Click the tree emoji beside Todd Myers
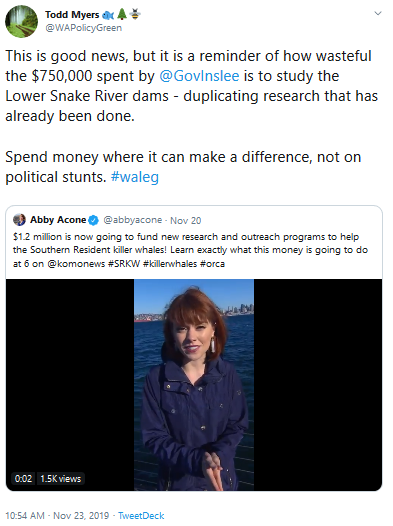Screen dimensions: 393x526 pos(122,14)
